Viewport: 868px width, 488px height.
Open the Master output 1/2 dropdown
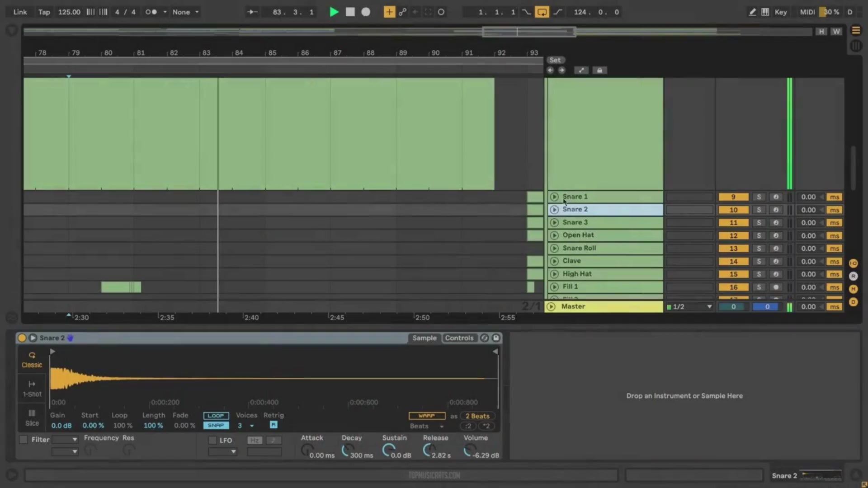690,307
